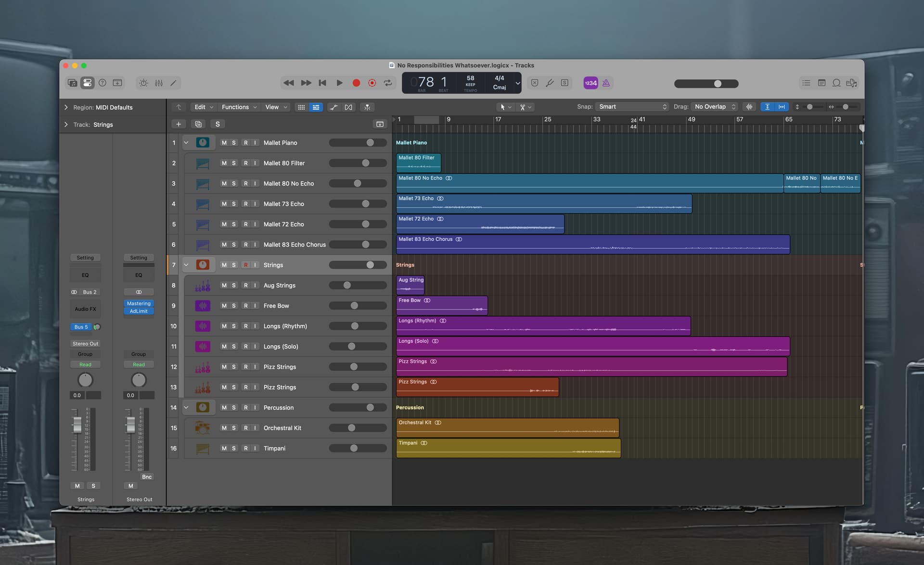Enable the count-in 1234 button
Screen dimensions: 924x565
coord(590,83)
